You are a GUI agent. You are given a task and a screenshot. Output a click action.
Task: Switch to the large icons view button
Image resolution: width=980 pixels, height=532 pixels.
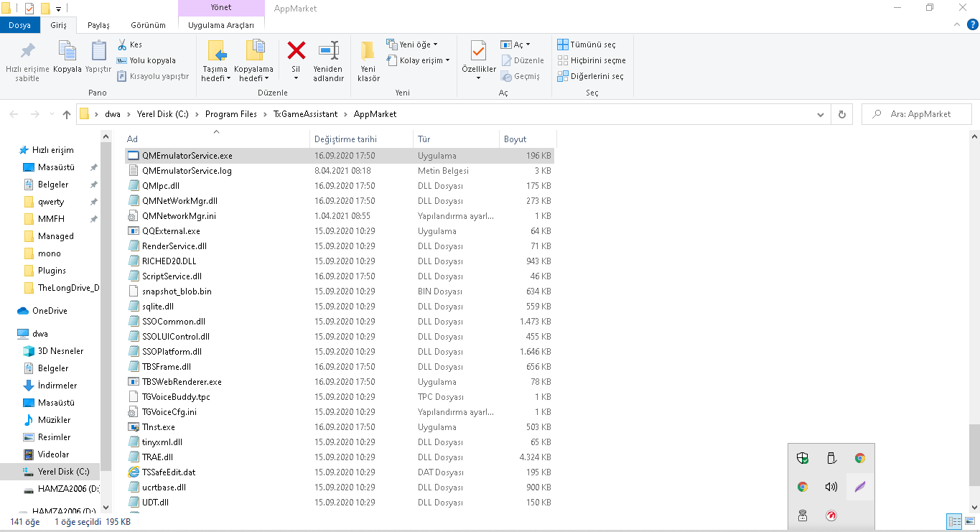point(969,521)
